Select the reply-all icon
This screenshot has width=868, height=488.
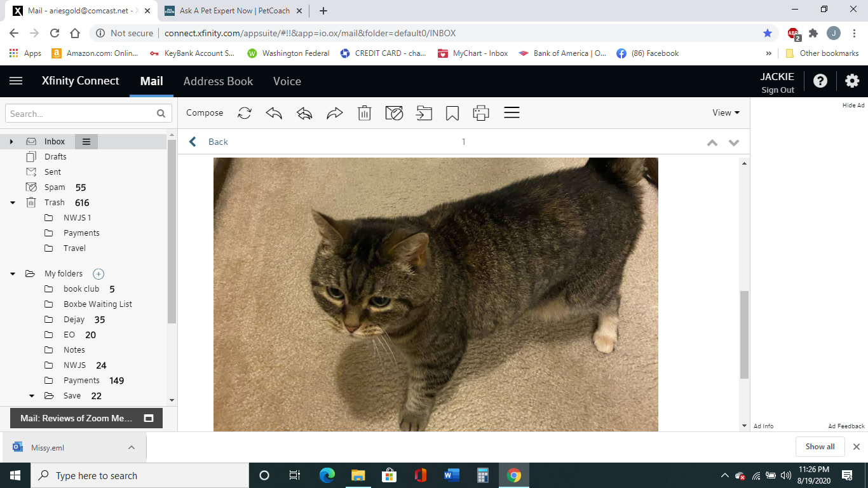pyautogui.click(x=303, y=112)
